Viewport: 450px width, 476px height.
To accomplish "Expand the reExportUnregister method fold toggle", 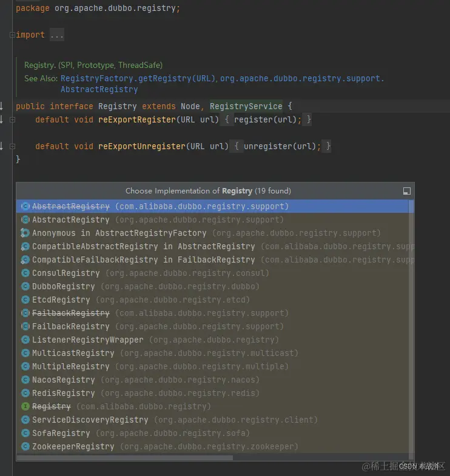I will click(12, 147).
